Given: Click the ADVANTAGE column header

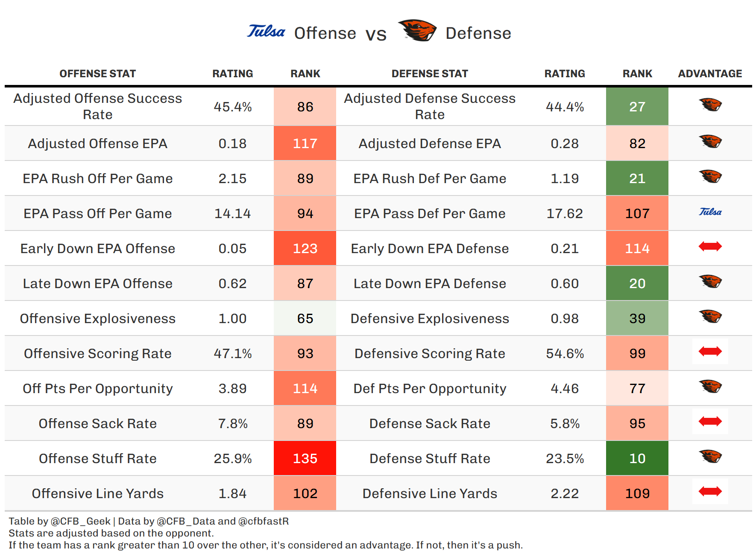Looking at the screenshot, I should click(x=710, y=74).
